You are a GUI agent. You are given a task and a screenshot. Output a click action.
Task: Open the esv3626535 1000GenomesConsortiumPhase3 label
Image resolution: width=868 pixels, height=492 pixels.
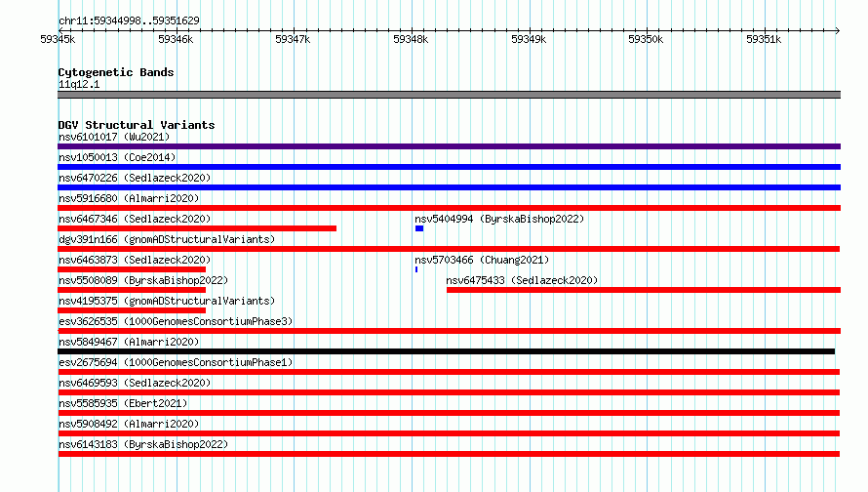[x=176, y=321]
